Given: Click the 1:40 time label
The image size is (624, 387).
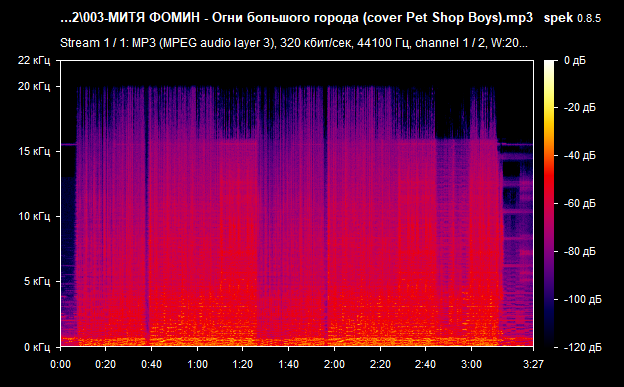Looking at the screenshot, I should pyautogui.click(x=289, y=364).
